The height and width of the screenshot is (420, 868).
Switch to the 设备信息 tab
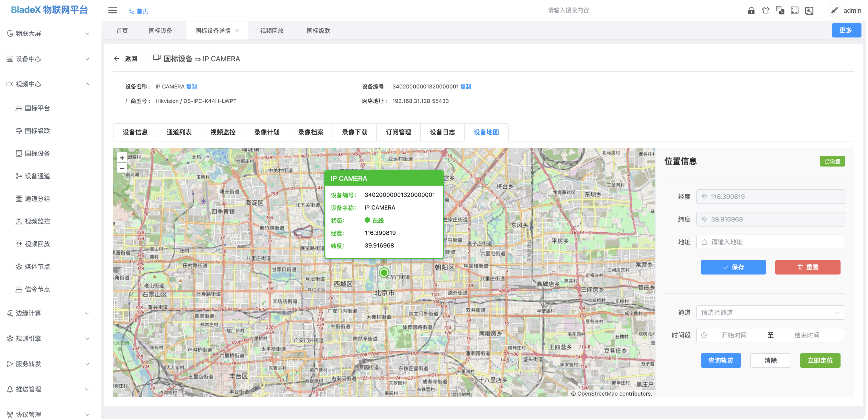pos(135,132)
